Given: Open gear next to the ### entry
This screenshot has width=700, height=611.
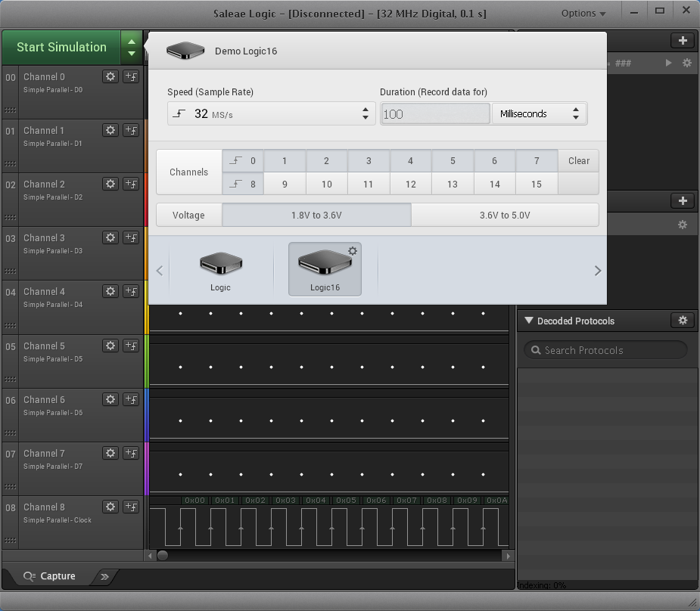Looking at the screenshot, I should pyautogui.click(x=687, y=63).
